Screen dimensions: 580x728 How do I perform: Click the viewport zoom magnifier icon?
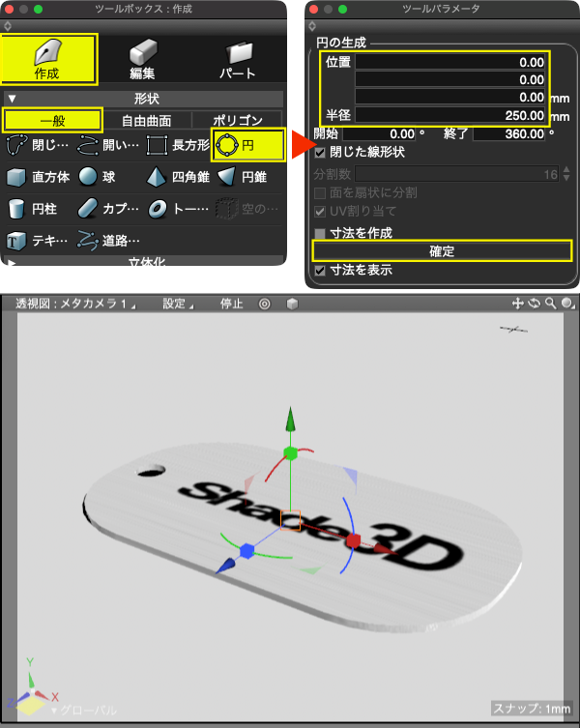coord(550,304)
